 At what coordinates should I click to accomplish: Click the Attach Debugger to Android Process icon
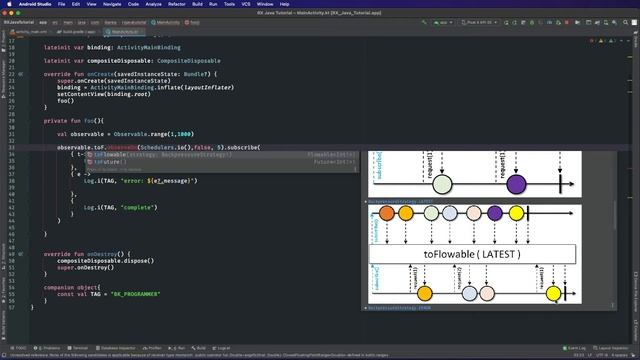click(558, 22)
